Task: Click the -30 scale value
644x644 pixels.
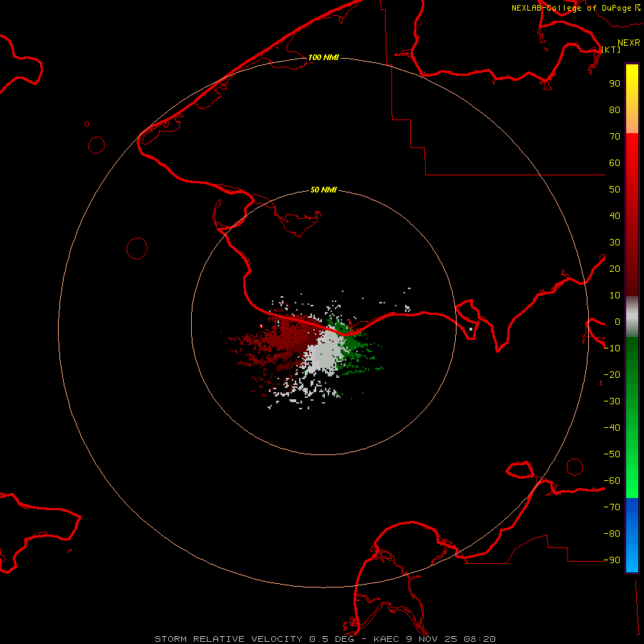Action: [612, 401]
